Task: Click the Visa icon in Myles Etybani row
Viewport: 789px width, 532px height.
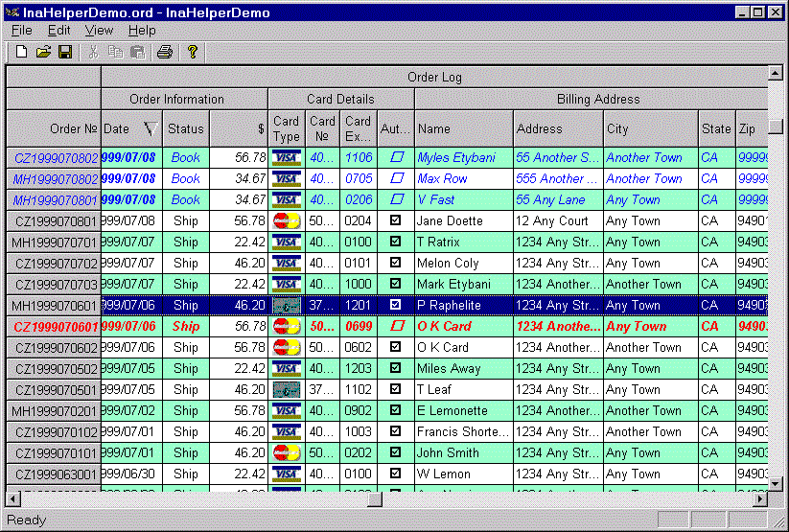Action: 287,158
